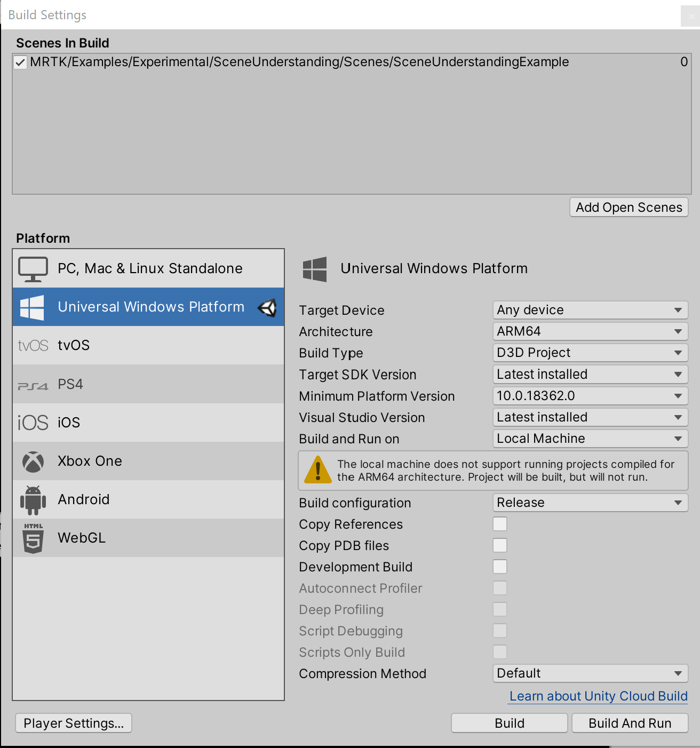Enable Development Build checkbox
The image size is (700, 748).
(x=500, y=567)
